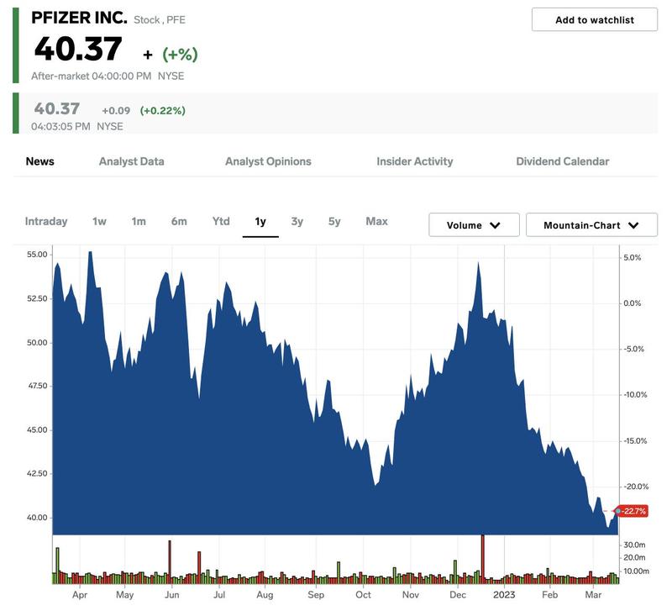Select the 1y chart range
The width and height of the screenshot is (672, 616).
click(260, 222)
